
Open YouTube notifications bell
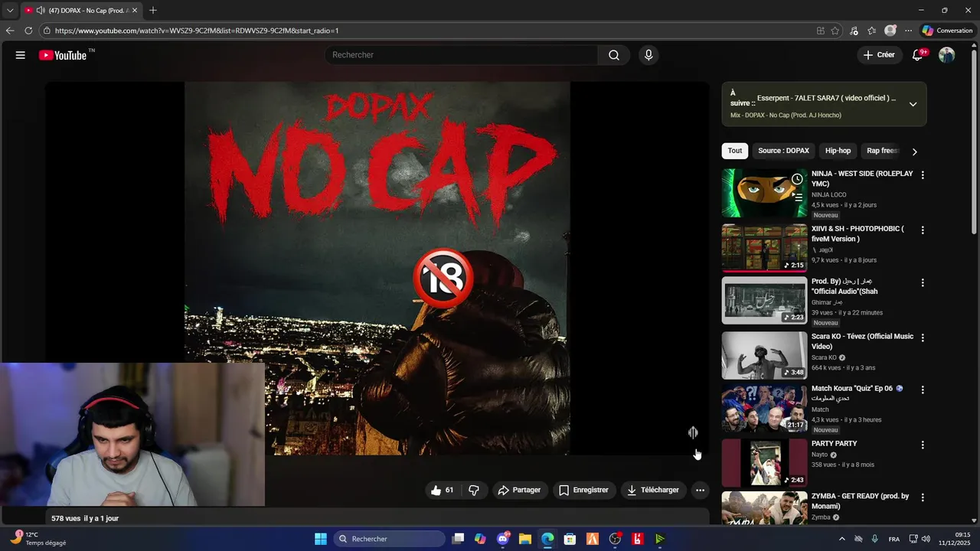tap(917, 55)
